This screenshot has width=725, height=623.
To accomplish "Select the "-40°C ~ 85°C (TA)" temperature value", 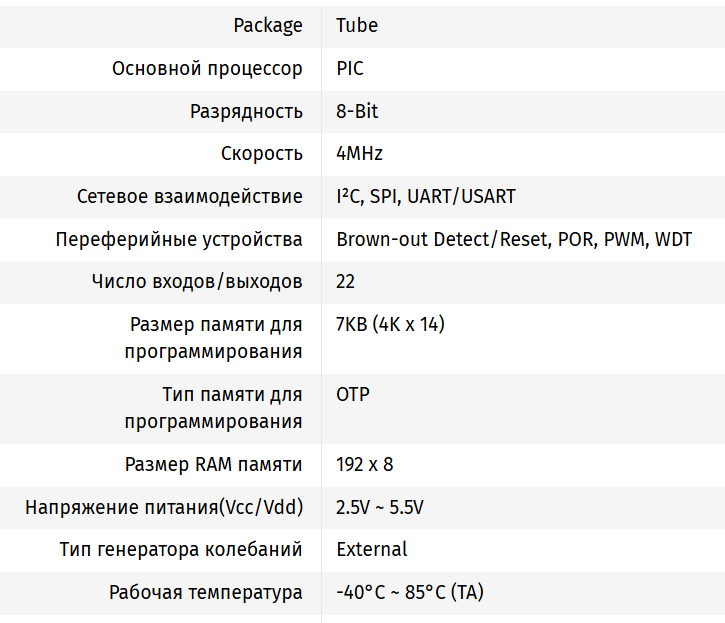I will [410, 592].
